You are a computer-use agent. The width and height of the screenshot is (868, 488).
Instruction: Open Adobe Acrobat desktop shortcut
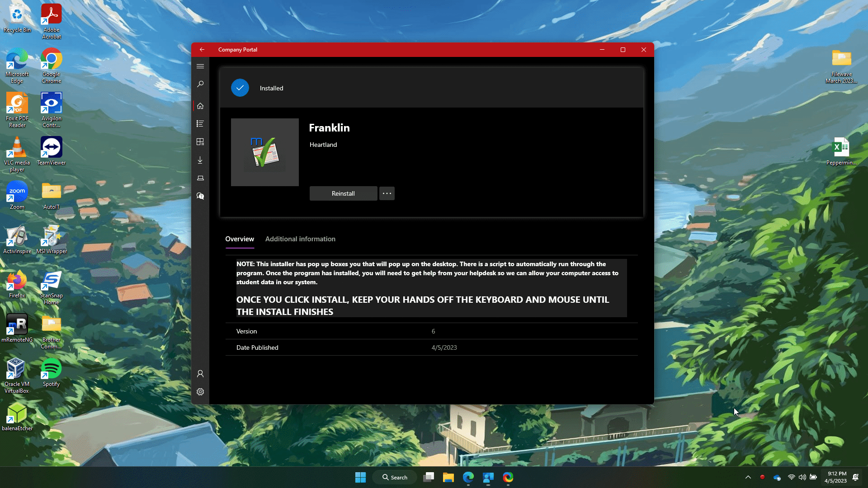pyautogui.click(x=52, y=22)
